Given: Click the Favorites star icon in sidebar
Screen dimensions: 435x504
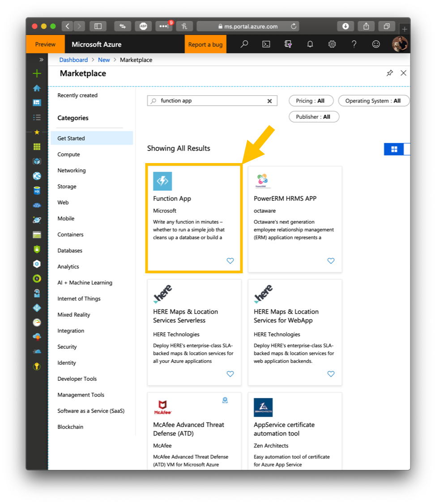Looking at the screenshot, I should [37, 132].
